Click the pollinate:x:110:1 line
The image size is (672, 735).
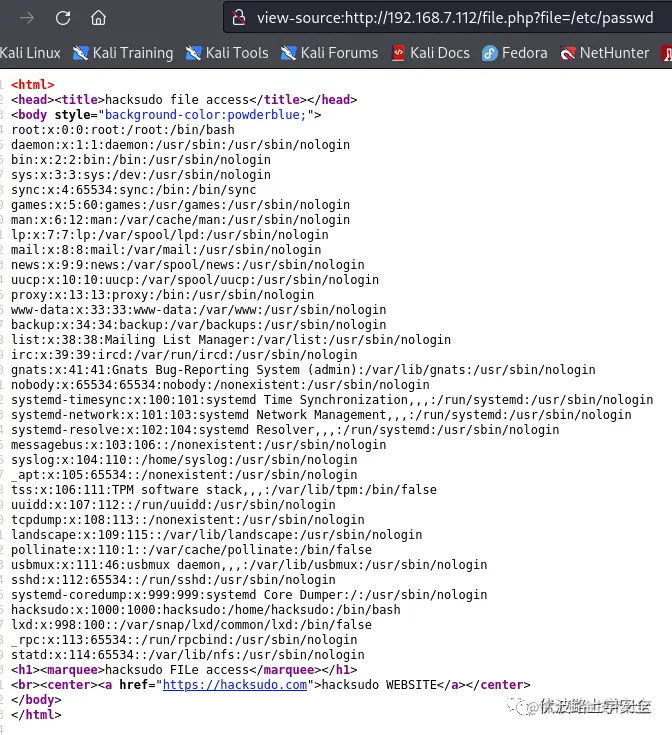[191, 550]
